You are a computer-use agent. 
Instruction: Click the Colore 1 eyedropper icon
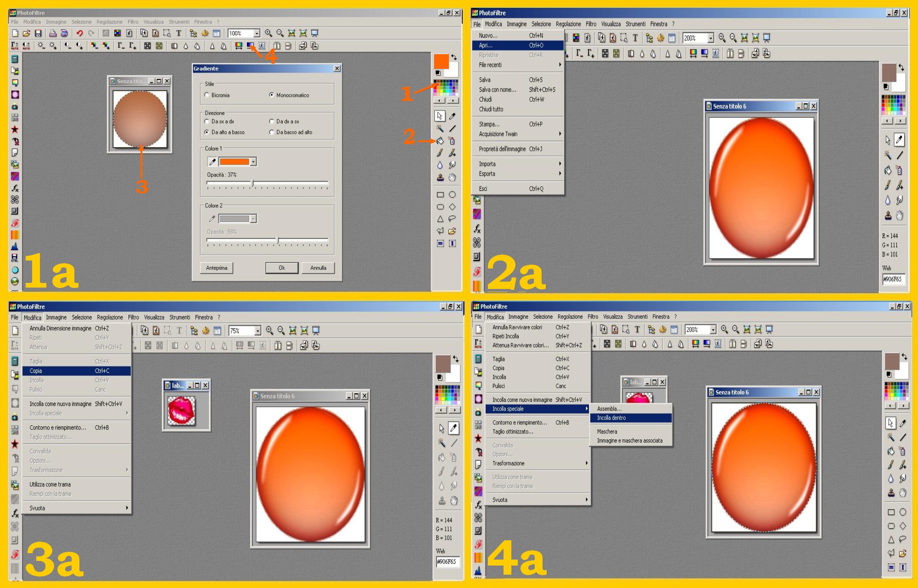click(x=212, y=161)
